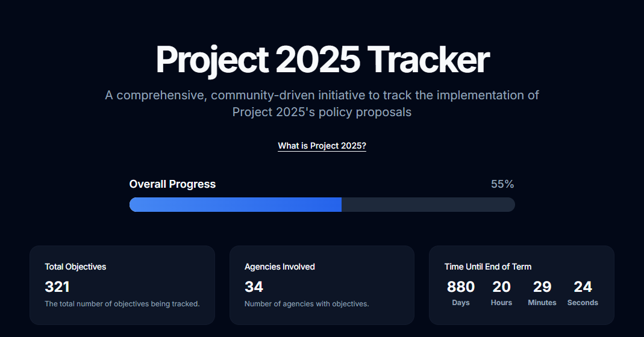Click the blue filled part of progress bar
644x337 pixels.
pos(236,205)
